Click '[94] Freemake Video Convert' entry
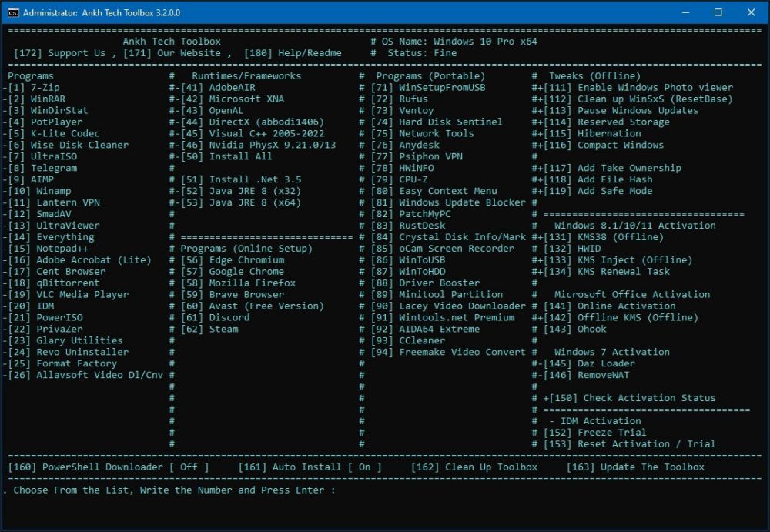770x532 pixels. click(x=448, y=352)
